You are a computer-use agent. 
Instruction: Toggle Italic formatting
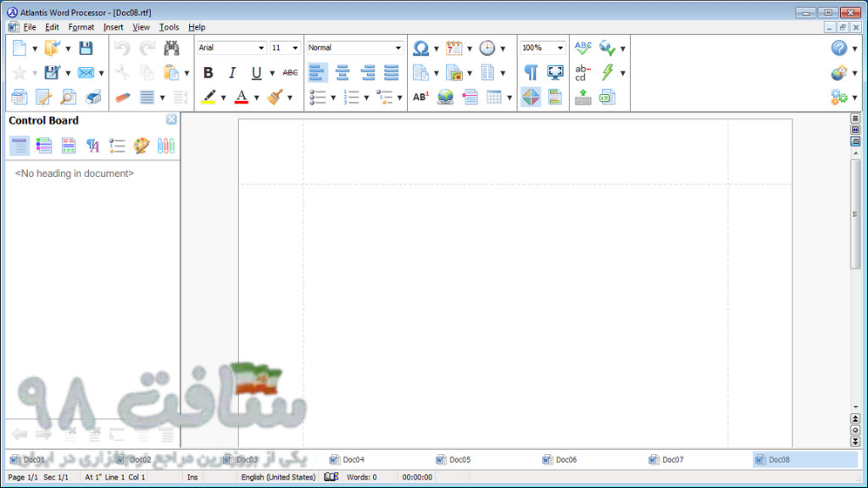pos(232,73)
